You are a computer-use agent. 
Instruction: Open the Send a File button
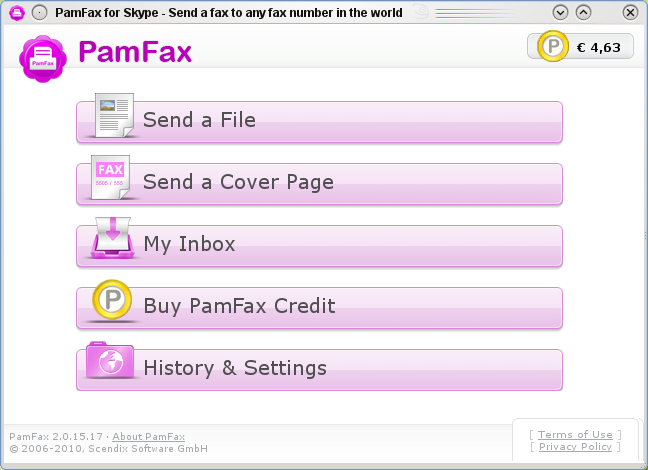coord(319,122)
